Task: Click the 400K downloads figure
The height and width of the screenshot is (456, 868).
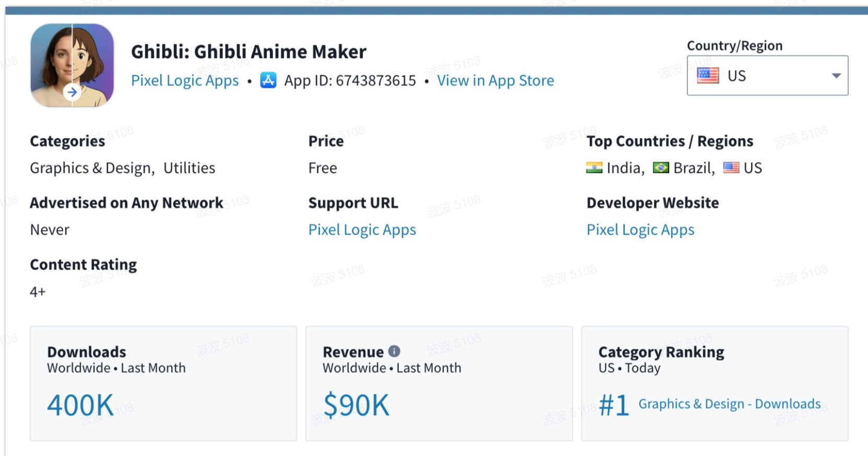Action: click(80, 405)
